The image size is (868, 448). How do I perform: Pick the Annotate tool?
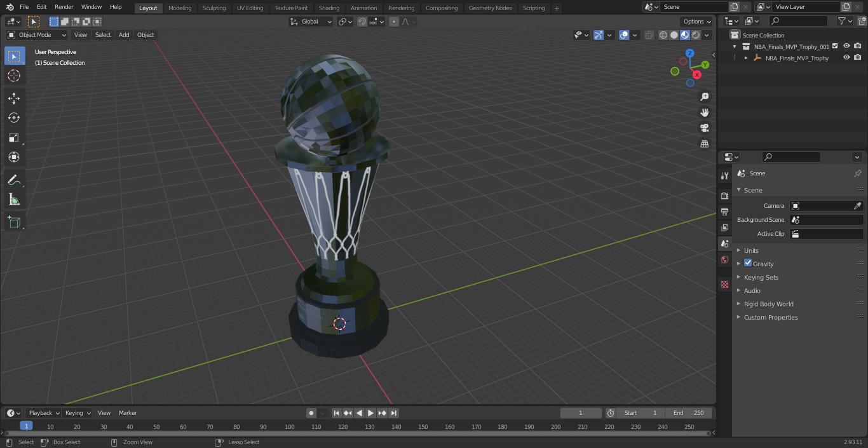pyautogui.click(x=14, y=180)
